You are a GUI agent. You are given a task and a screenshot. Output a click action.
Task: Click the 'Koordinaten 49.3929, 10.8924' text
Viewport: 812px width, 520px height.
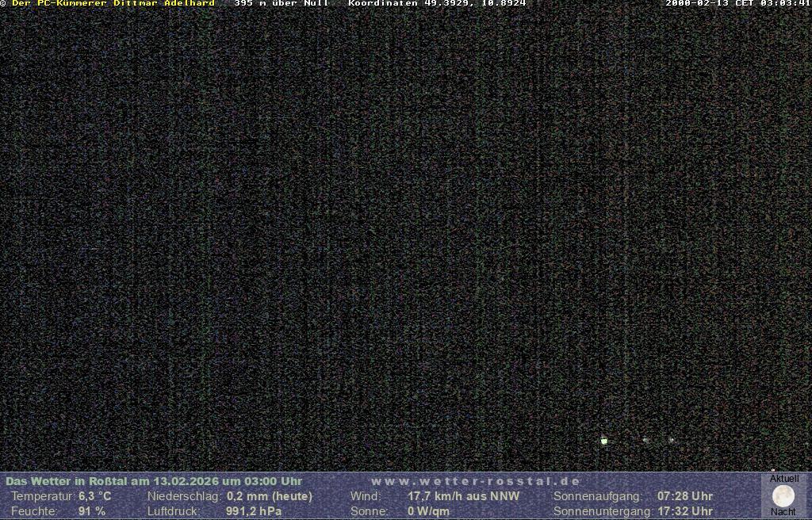coord(437,3)
